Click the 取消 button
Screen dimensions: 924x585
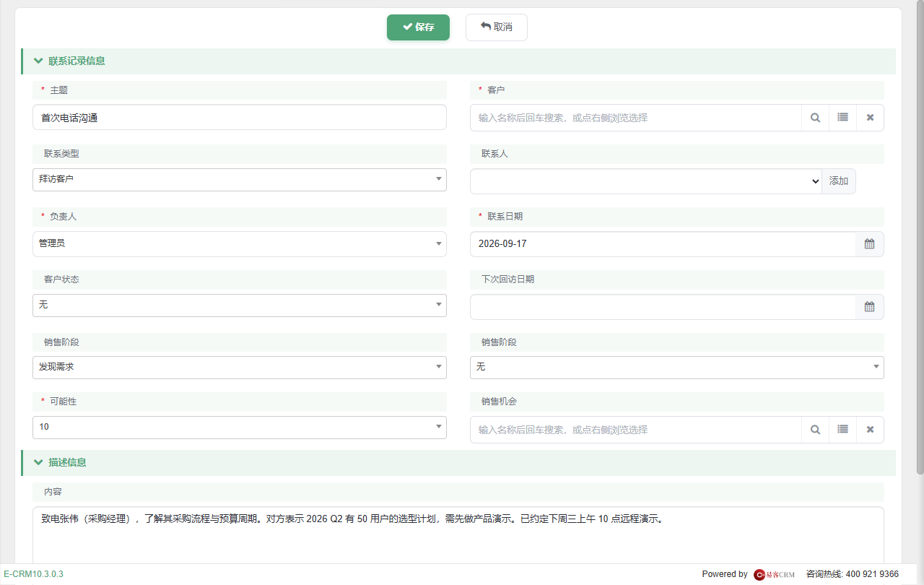point(497,27)
